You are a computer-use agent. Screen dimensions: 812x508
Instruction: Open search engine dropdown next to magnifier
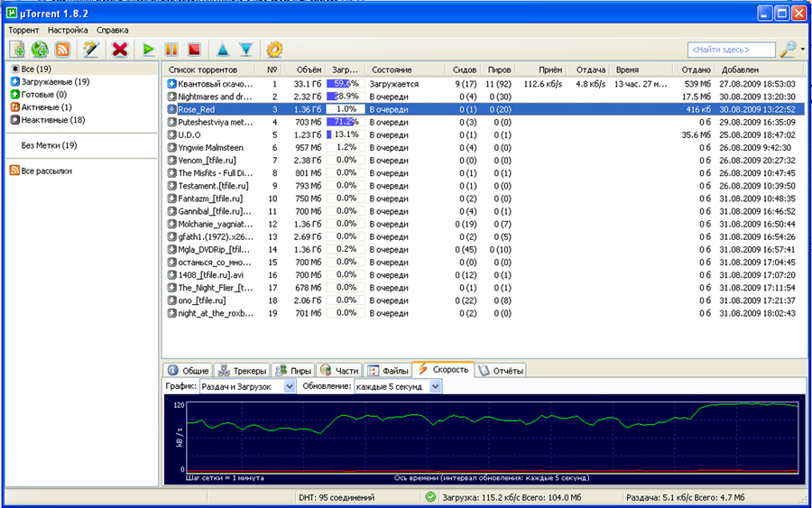801,51
